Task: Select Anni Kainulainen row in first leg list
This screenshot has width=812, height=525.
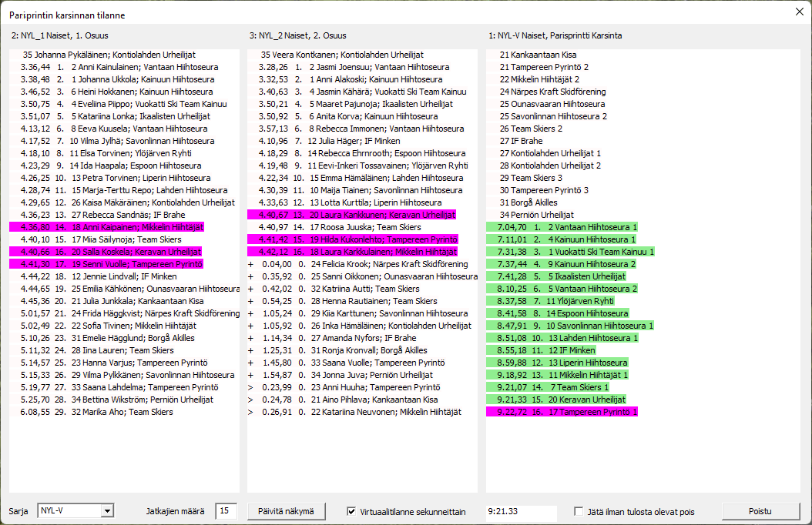Action: 123,67
